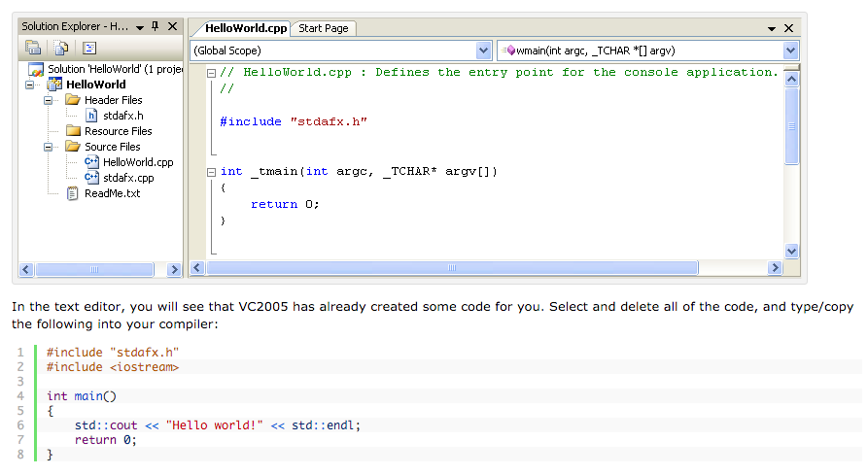
Task: Click the #include "stdafx.h" line in editor
Action: pos(294,121)
